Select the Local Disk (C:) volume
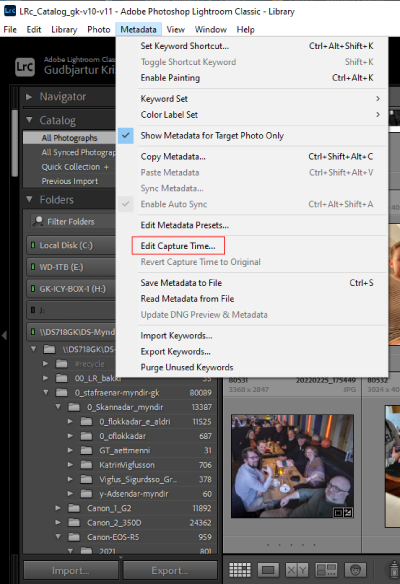The width and height of the screenshot is (400, 584). (x=71, y=245)
